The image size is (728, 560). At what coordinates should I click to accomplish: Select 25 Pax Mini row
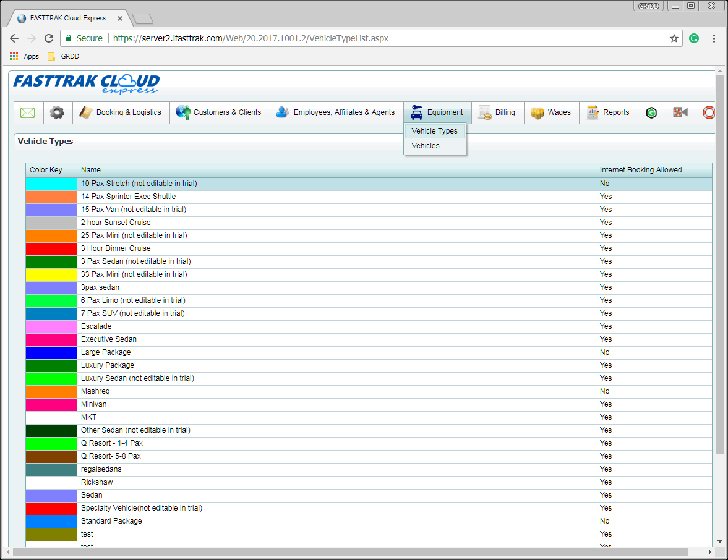[369, 235]
